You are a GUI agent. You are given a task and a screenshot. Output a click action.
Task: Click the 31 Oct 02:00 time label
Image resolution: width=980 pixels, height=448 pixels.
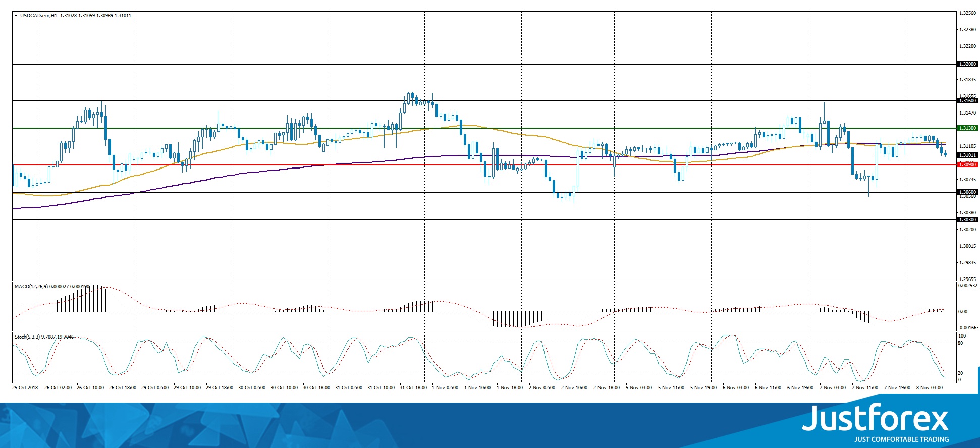tap(349, 388)
